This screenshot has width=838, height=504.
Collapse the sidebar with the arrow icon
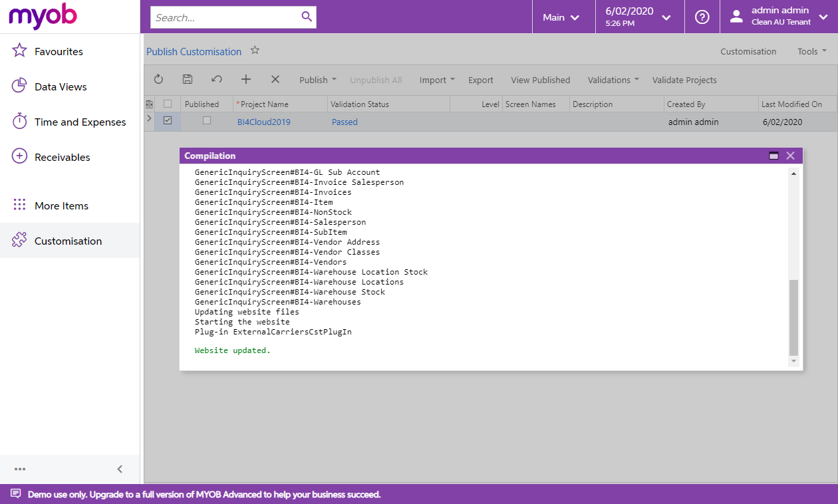[x=120, y=469]
